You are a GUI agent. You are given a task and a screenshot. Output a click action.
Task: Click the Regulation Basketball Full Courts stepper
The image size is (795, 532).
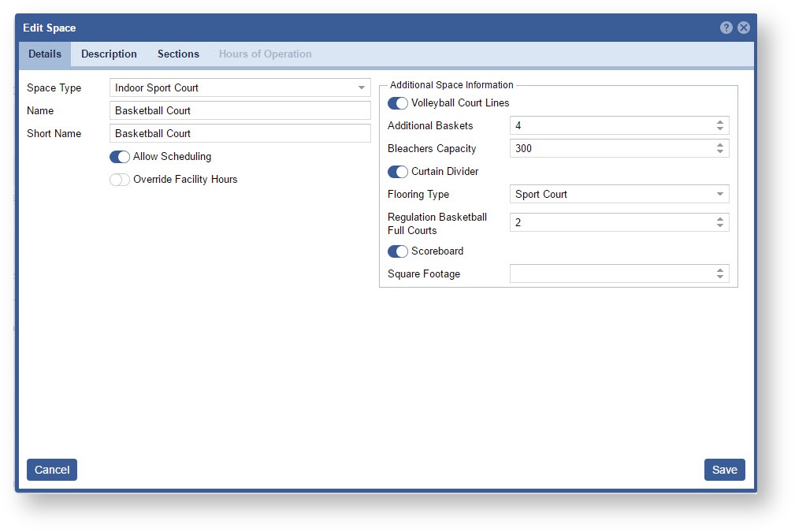pyautogui.click(x=719, y=223)
